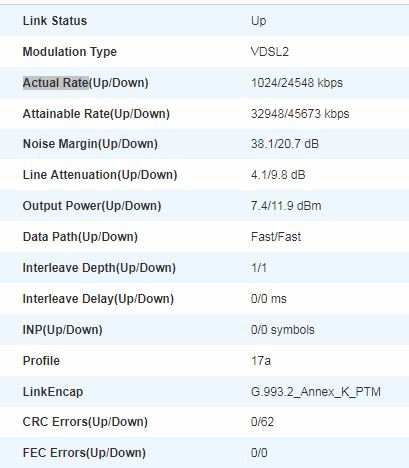The height and width of the screenshot is (468, 409).
Task: Click the FEC Errors(Up/Down) label
Action: 84,453
